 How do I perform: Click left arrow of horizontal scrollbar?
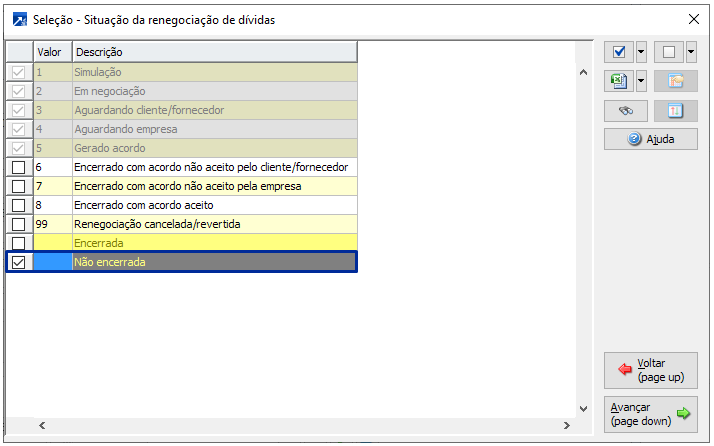[42, 425]
